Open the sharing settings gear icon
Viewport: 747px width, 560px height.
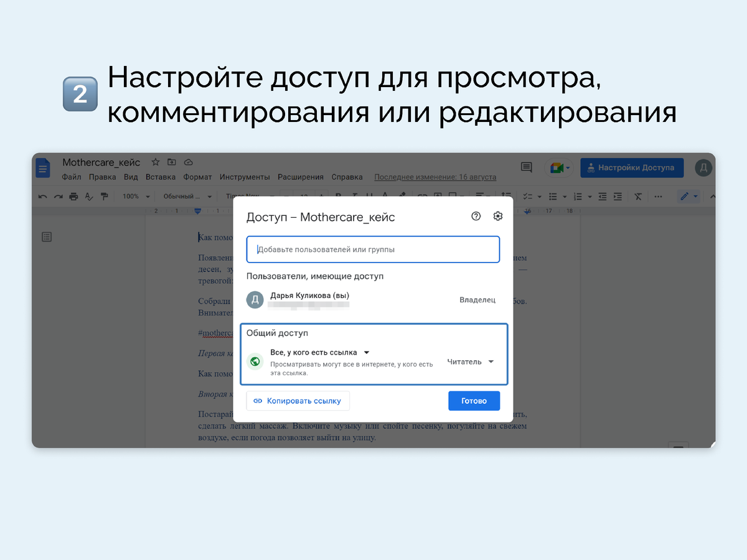[498, 217]
